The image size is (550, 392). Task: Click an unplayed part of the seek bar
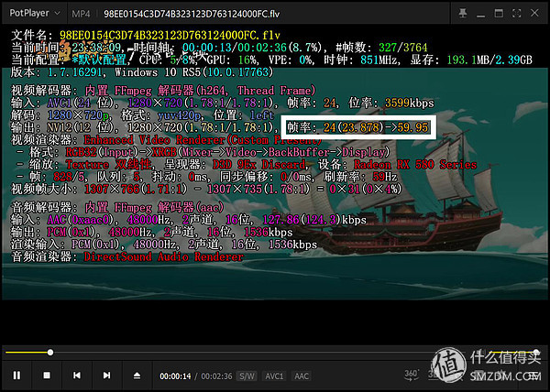click(x=242, y=352)
